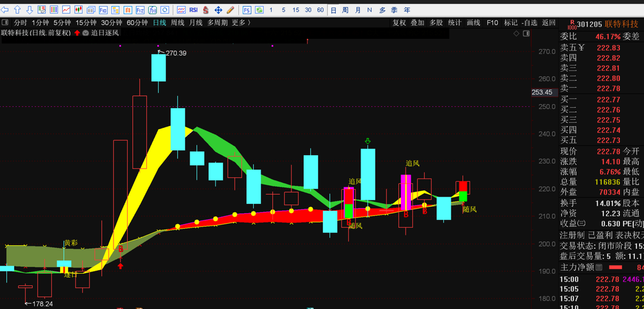Click the 画线 draw line button

point(474,23)
